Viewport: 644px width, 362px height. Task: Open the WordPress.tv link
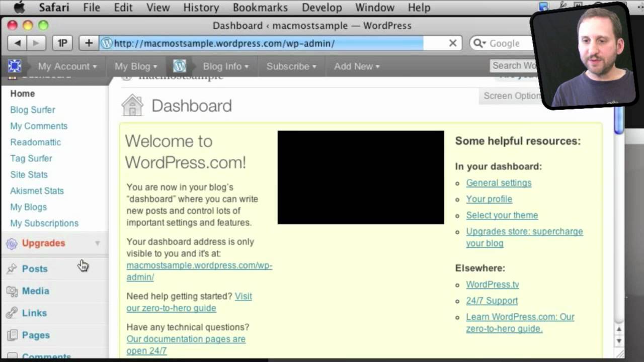click(x=493, y=284)
